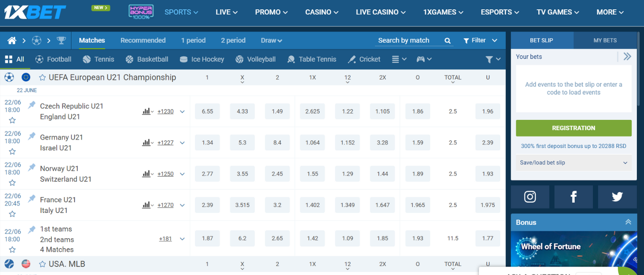The image size is (644, 275).
Task: Collapse the bet slip with double arrow
Action: pyautogui.click(x=627, y=56)
